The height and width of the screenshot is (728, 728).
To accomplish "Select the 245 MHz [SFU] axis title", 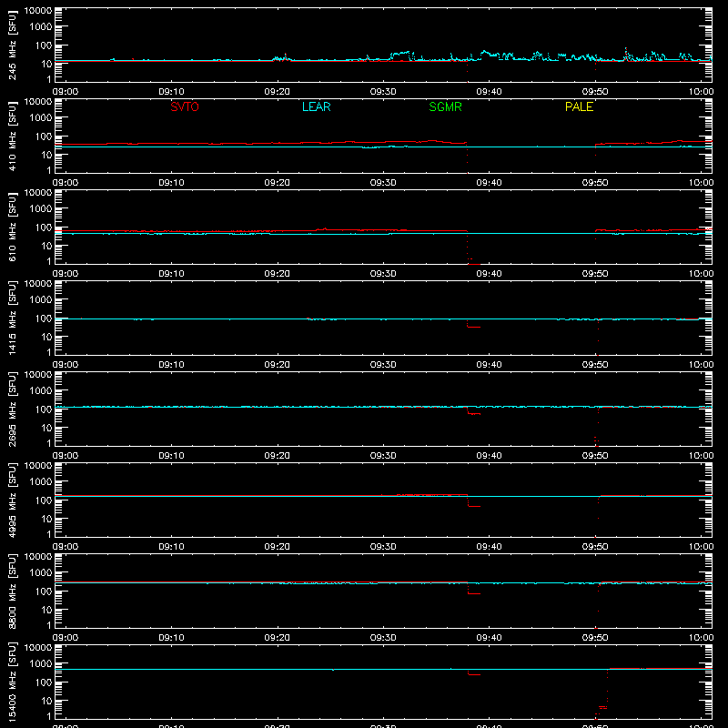I will tap(12, 45).
